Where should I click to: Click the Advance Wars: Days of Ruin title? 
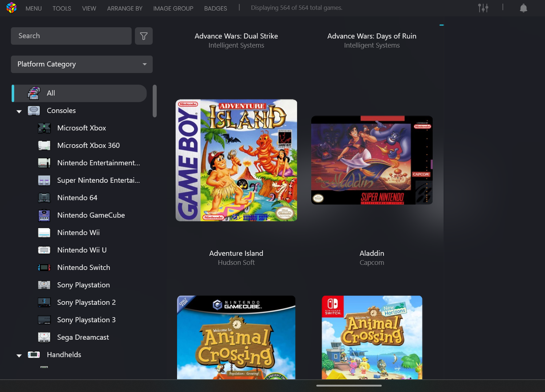pos(372,36)
